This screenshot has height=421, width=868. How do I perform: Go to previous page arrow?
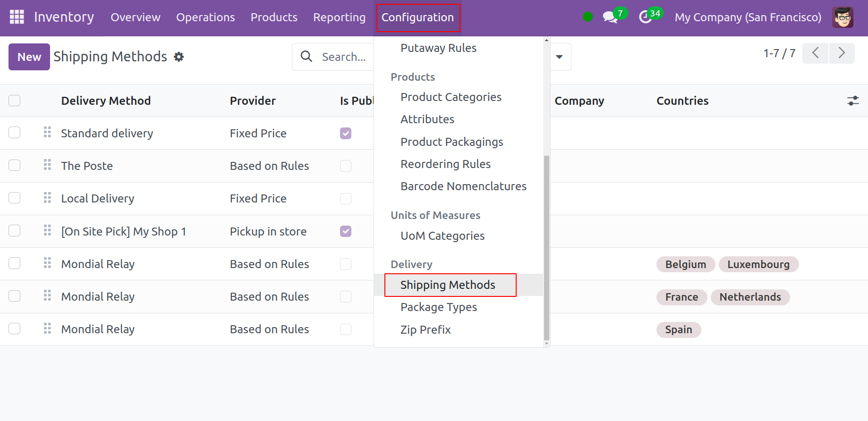tap(816, 53)
